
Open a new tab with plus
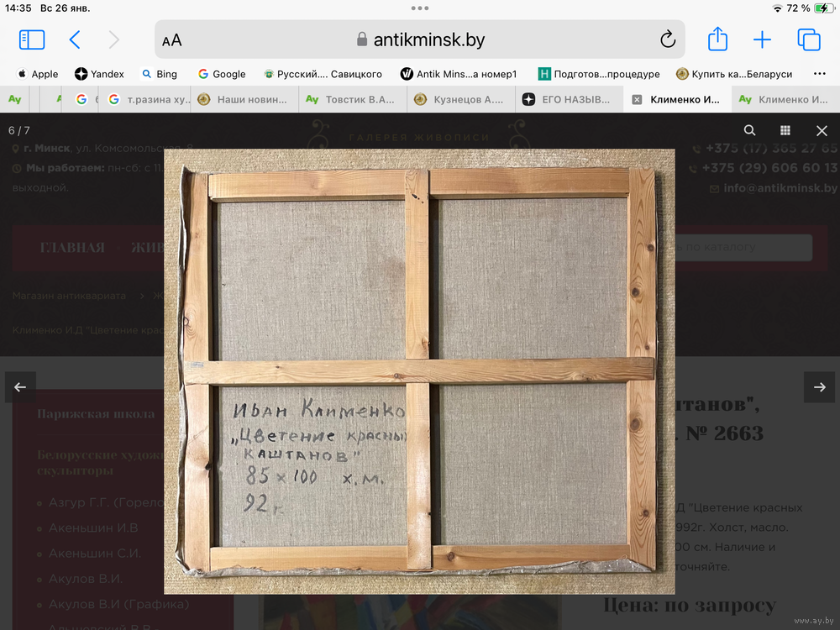[762, 39]
